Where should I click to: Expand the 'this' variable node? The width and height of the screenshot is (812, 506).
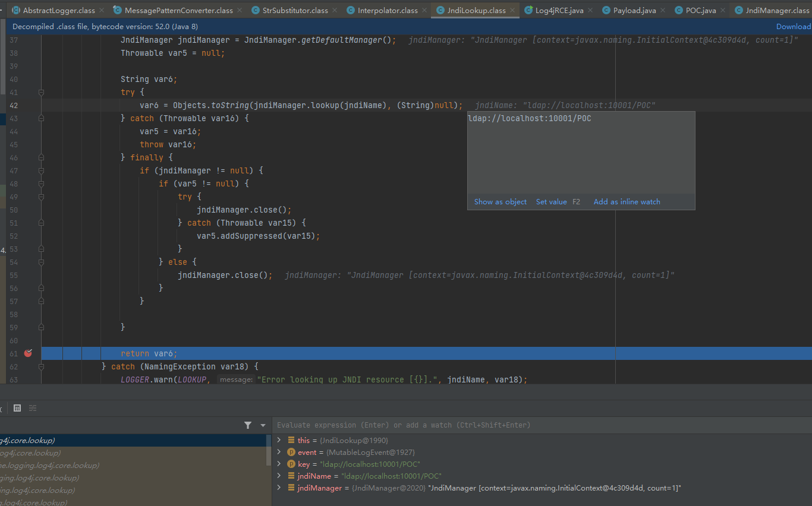tap(279, 440)
